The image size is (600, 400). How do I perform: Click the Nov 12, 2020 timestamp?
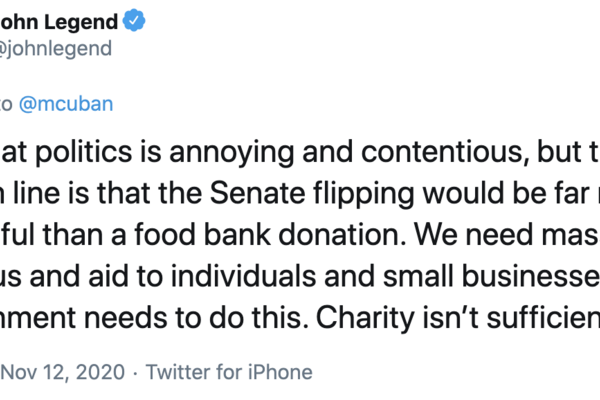pos(64,373)
